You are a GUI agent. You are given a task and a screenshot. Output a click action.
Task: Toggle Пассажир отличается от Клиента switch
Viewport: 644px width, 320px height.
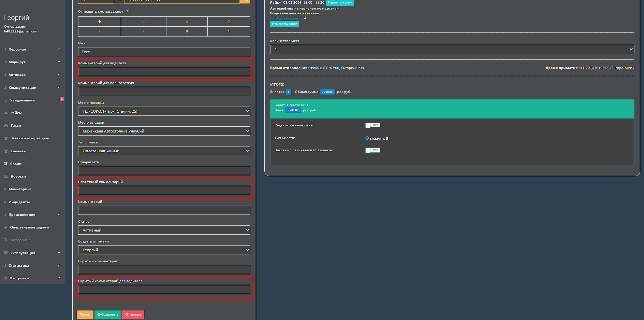[x=372, y=150]
